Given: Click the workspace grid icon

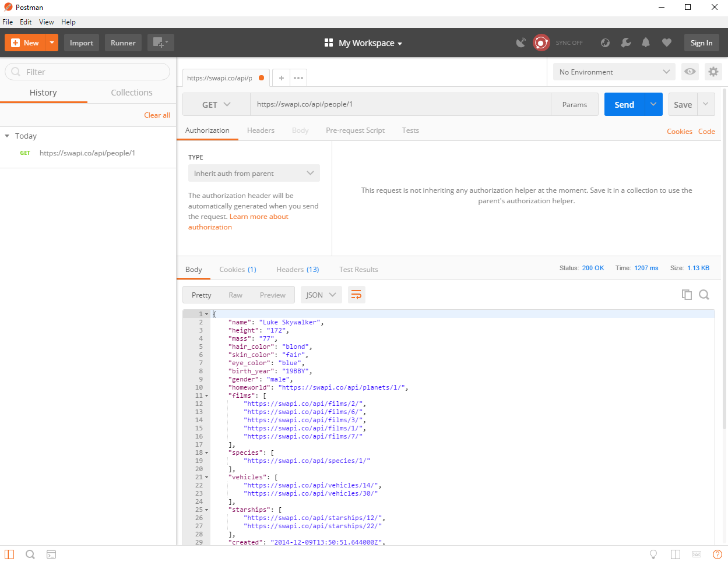Looking at the screenshot, I should point(329,43).
